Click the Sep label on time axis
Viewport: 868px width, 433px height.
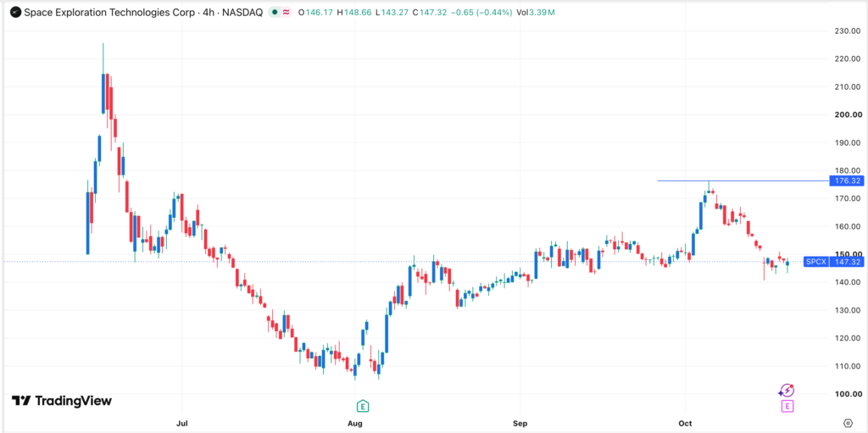coord(520,424)
